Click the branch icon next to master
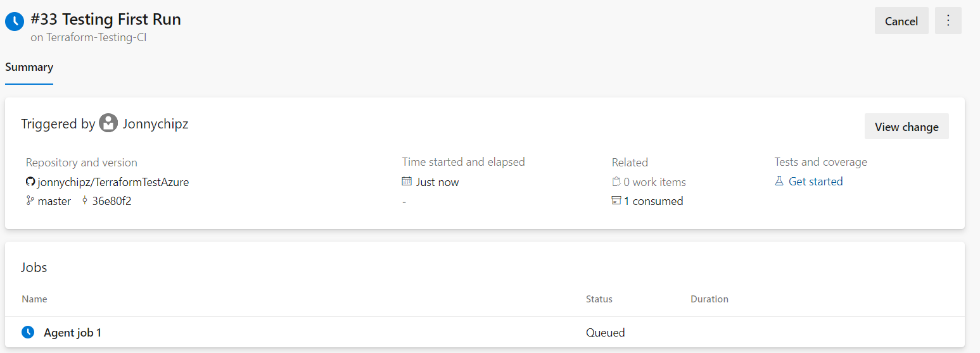Viewport: 980px width, 353px height. click(30, 201)
